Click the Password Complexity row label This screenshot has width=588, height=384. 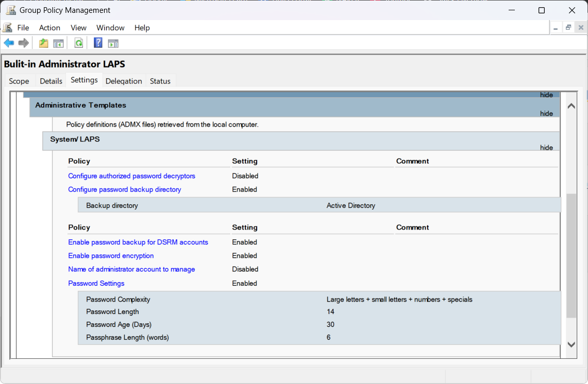[118, 300]
